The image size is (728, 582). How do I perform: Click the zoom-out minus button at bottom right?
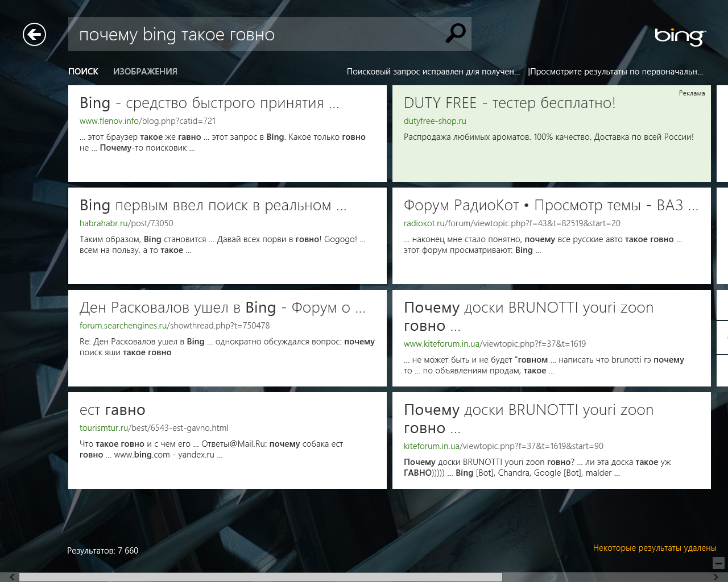(x=719, y=563)
